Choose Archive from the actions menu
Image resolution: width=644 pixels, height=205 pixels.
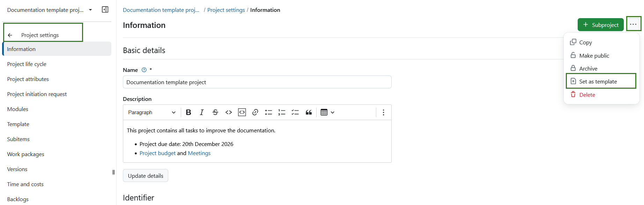coord(601,68)
